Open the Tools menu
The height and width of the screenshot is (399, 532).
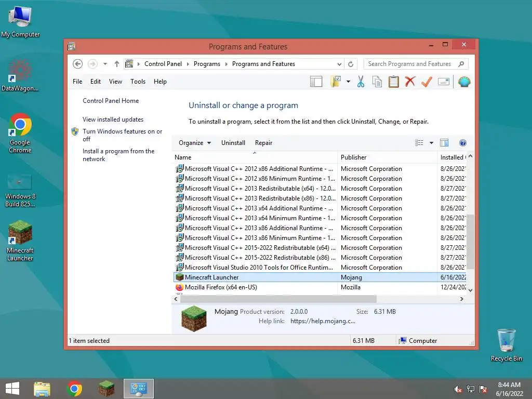pos(138,82)
